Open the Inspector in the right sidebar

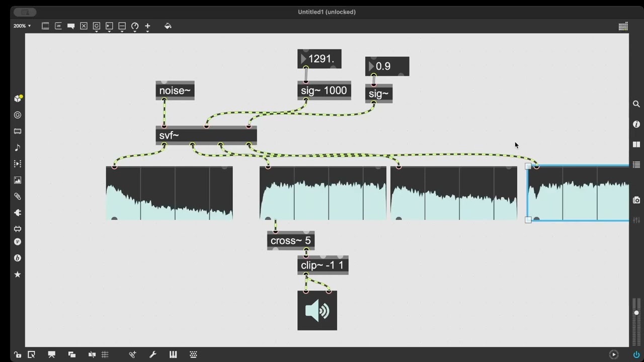pos(636,124)
